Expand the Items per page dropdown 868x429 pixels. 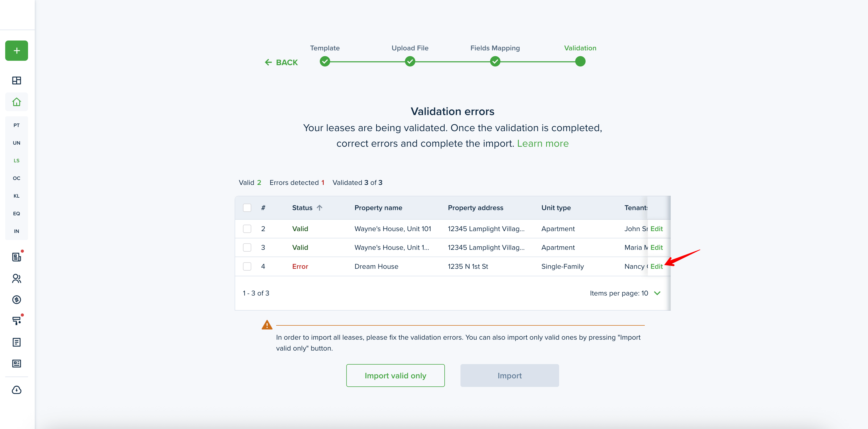click(657, 293)
